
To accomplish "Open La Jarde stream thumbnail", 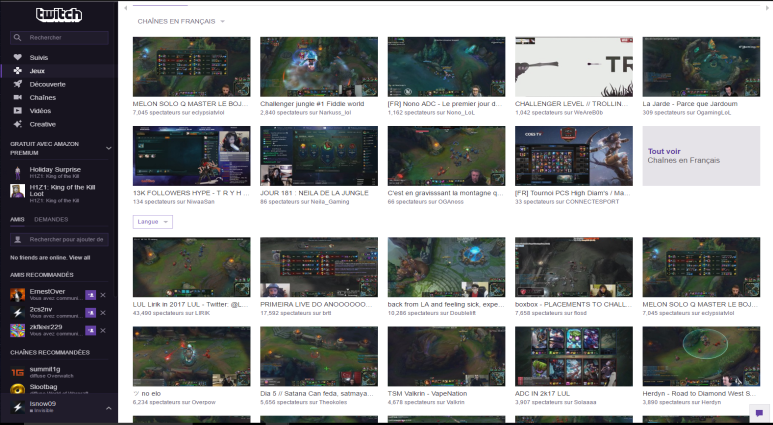I will pyautogui.click(x=701, y=67).
